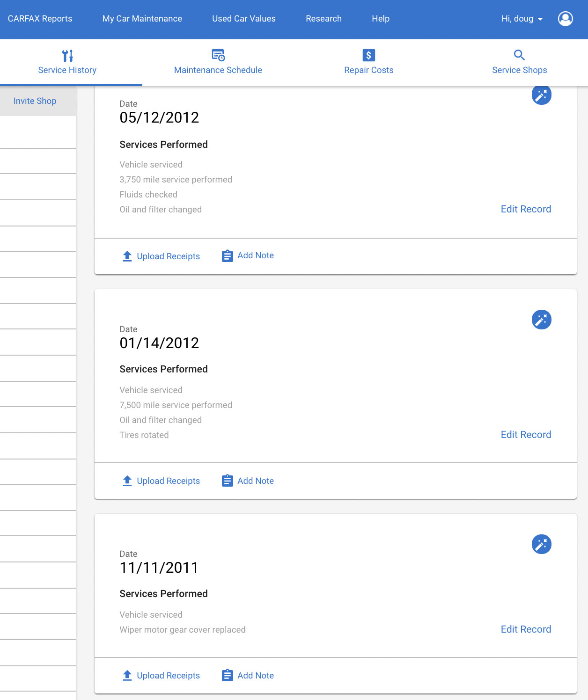Image resolution: width=588 pixels, height=700 pixels.
Task: Click magic wand icon on 11/11/2011 record
Action: click(x=542, y=544)
